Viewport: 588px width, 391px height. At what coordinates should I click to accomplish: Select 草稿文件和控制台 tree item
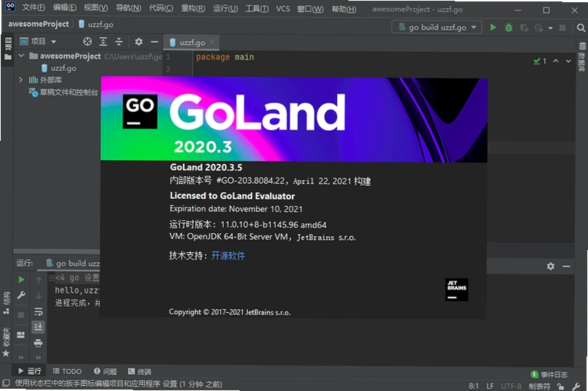pos(64,92)
